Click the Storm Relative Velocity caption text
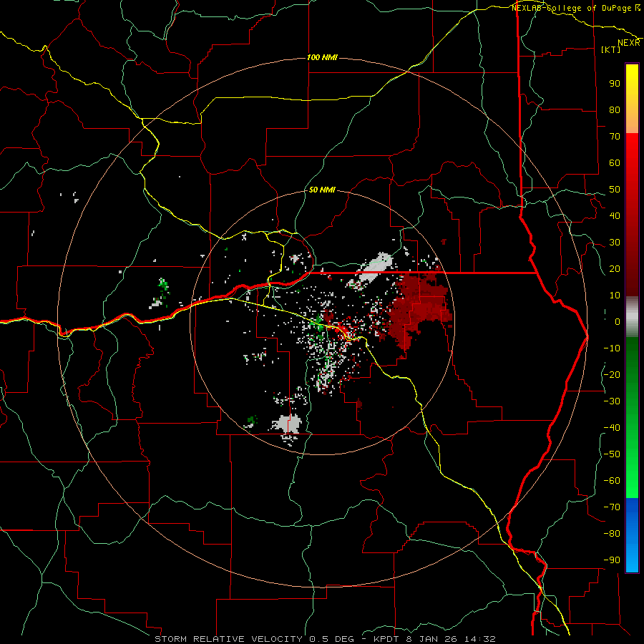Screen dimensions: 644x644 325,639
